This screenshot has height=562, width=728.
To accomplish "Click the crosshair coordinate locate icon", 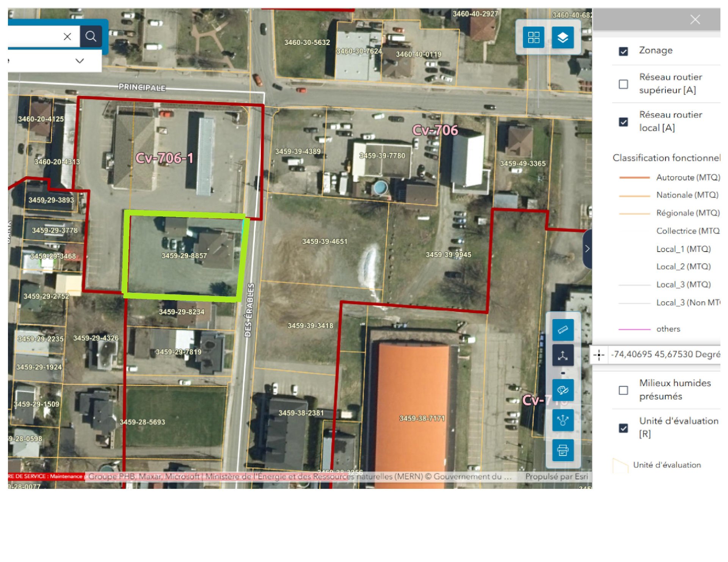I will pos(599,355).
